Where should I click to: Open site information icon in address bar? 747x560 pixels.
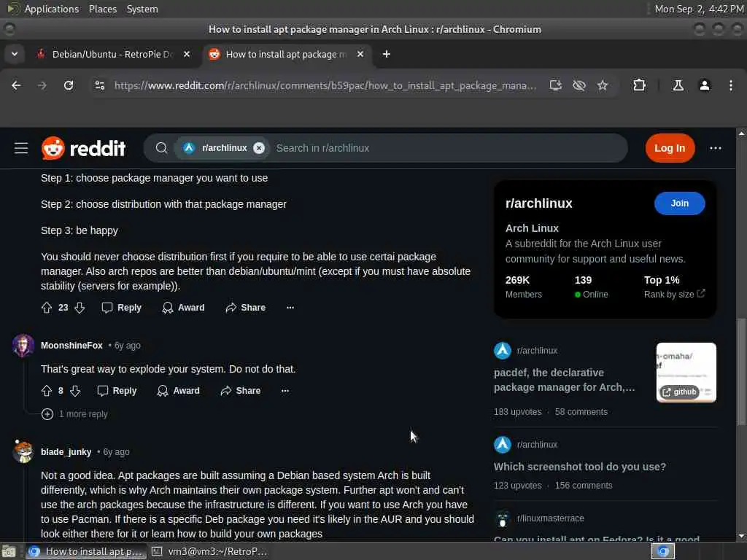pos(99,85)
